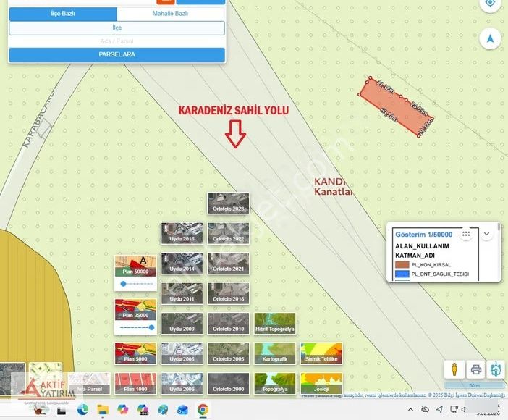Select the Ortofoto 2022 basemap
508x420 pixels.
(229, 233)
